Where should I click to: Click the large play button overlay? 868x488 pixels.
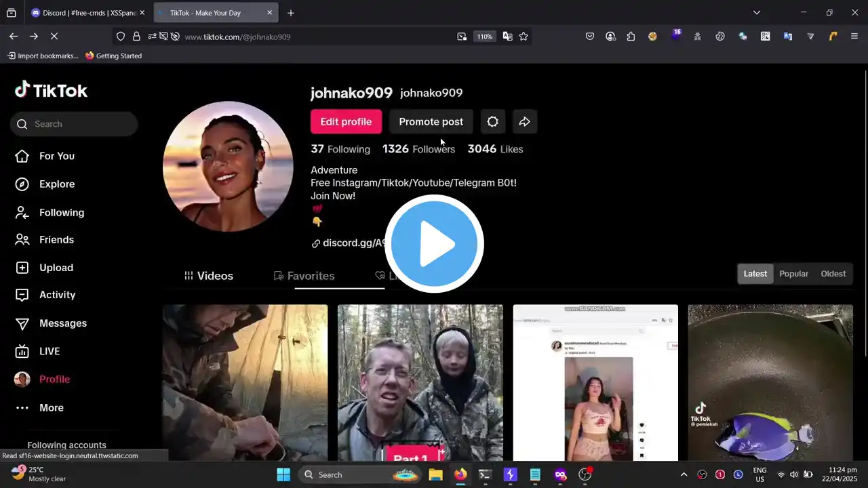coord(434,244)
